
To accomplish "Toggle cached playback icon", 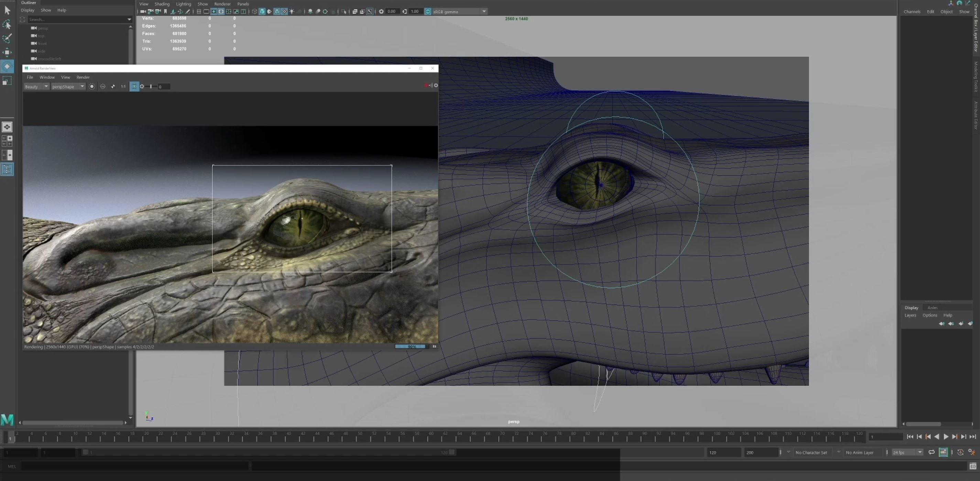I will tap(944, 452).
